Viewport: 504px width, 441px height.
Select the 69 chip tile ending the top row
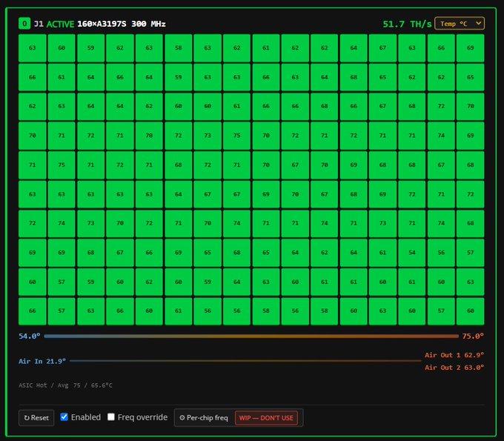pos(470,48)
